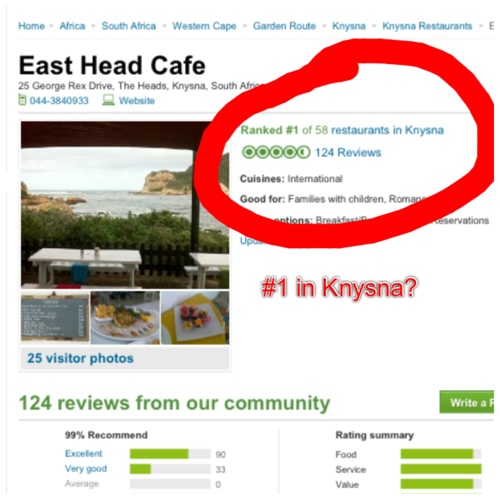Open the chalkboard menu thumbnail

(x=55, y=317)
